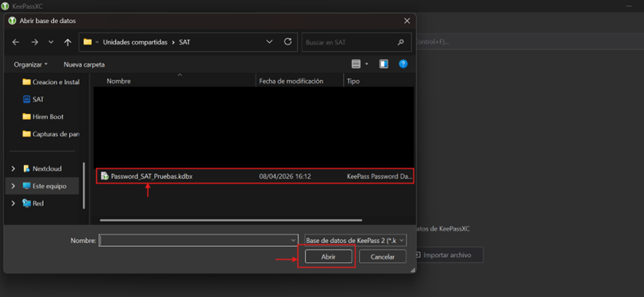Expand the Nextcloud tree node
The image size is (644, 297).
13,168
